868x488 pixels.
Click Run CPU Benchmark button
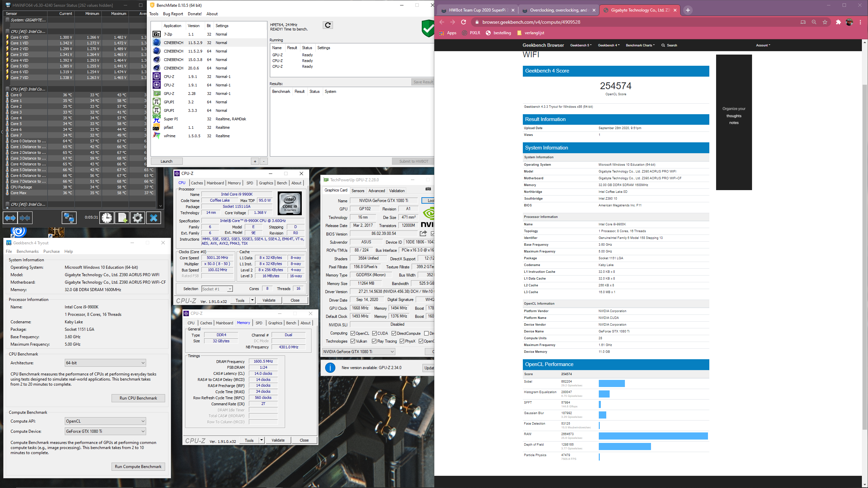[x=138, y=398]
